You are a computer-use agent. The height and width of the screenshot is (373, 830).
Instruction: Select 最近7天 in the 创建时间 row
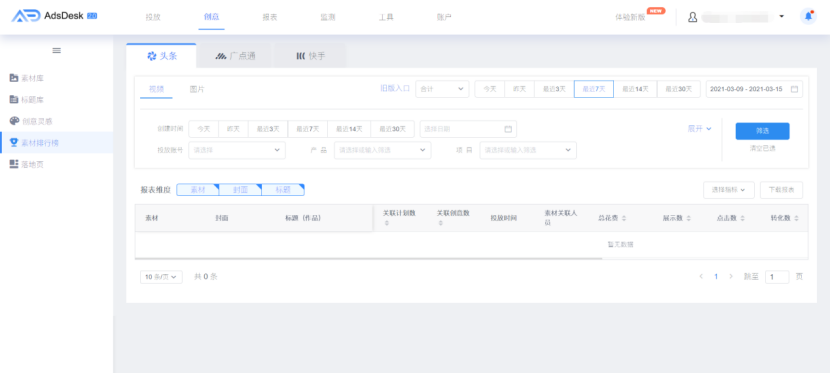(x=308, y=129)
